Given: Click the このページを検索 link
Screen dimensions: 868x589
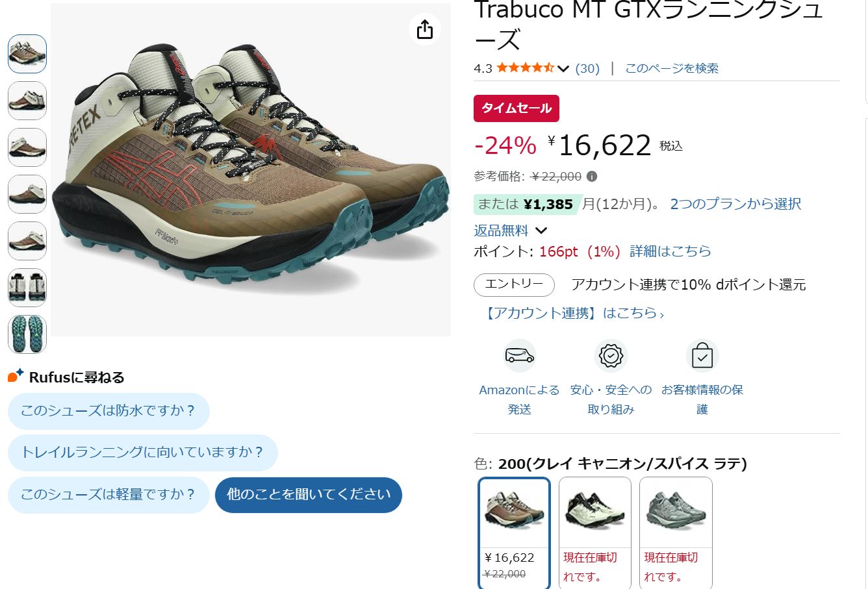Looking at the screenshot, I should [x=672, y=68].
